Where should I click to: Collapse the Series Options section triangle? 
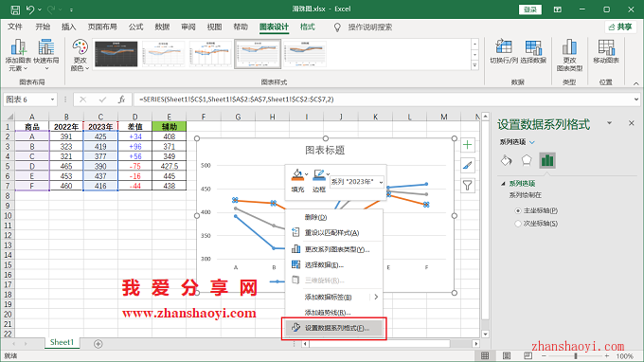(503, 184)
